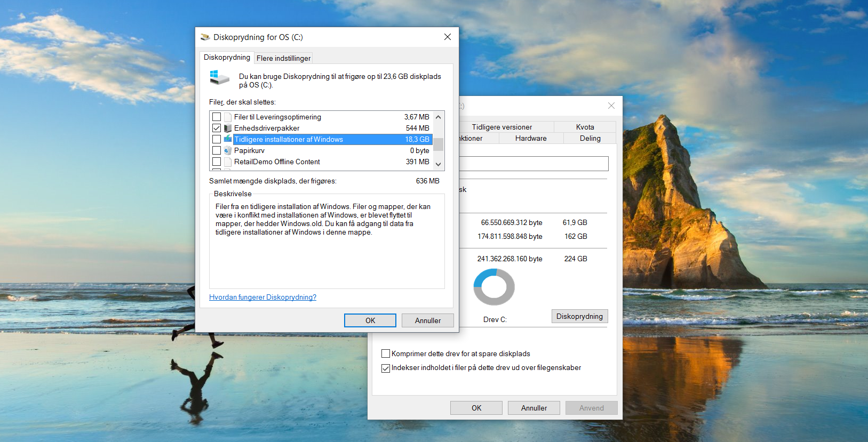Tick 'Komprimer dette drev' checkbox
This screenshot has width=868, height=442.
click(386, 354)
